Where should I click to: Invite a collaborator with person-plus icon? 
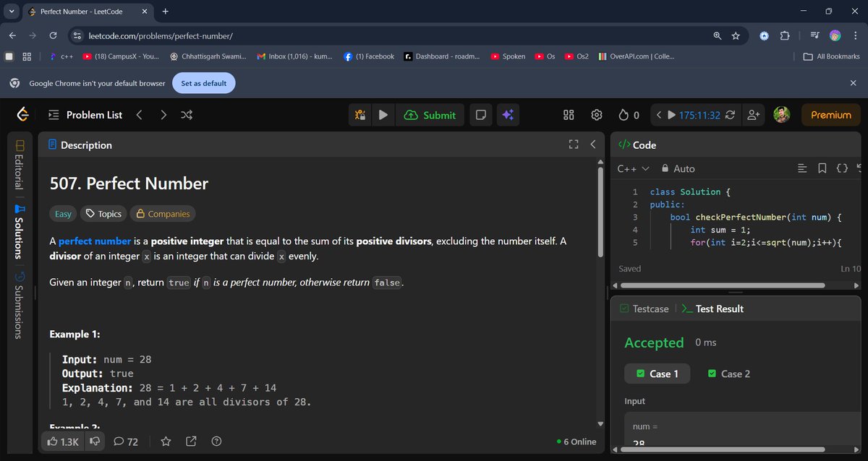point(754,115)
